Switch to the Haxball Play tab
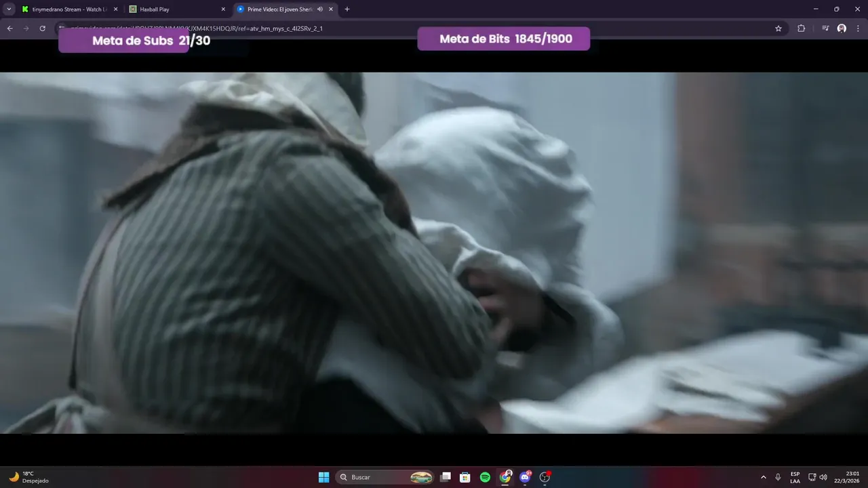The height and width of the screenshot is (488, 868). (178, 9)
